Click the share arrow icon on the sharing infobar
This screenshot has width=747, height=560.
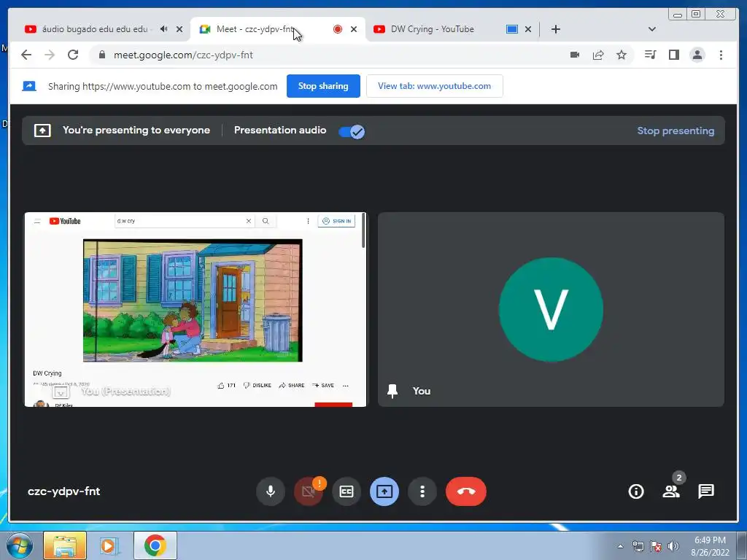click(x=29, y=86)
